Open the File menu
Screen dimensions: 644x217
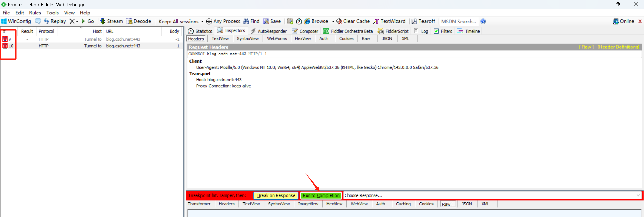click(x=6, y=13)
